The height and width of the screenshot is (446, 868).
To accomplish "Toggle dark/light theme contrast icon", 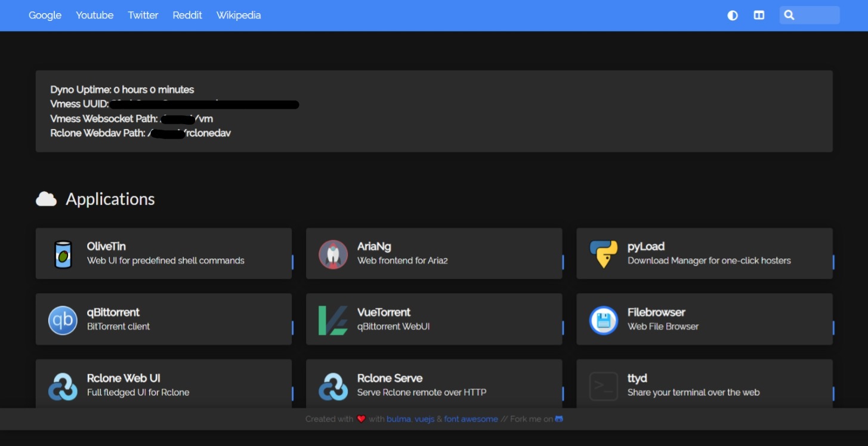I will [733, 16].
